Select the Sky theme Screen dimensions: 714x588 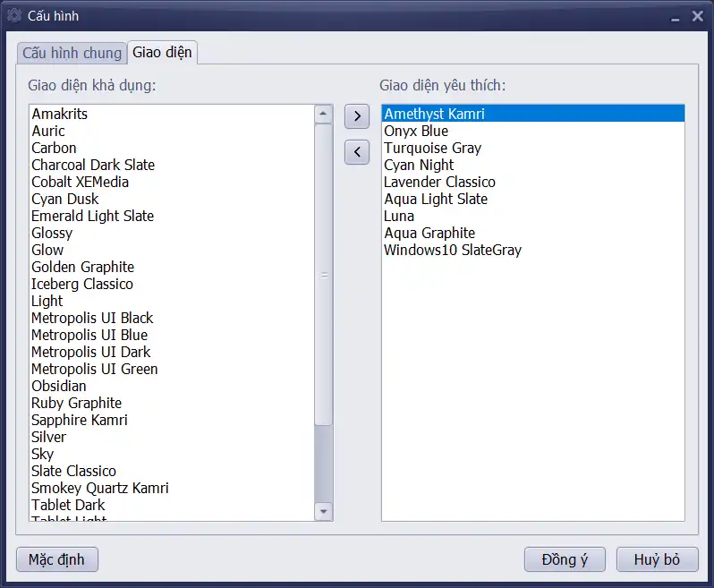pos(172,454)
